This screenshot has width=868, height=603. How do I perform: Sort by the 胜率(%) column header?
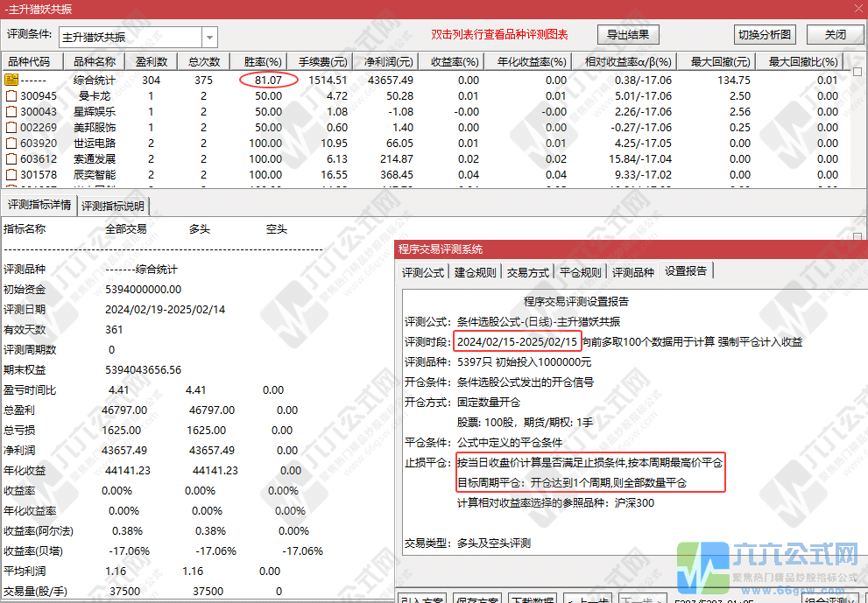click(262, 62)
